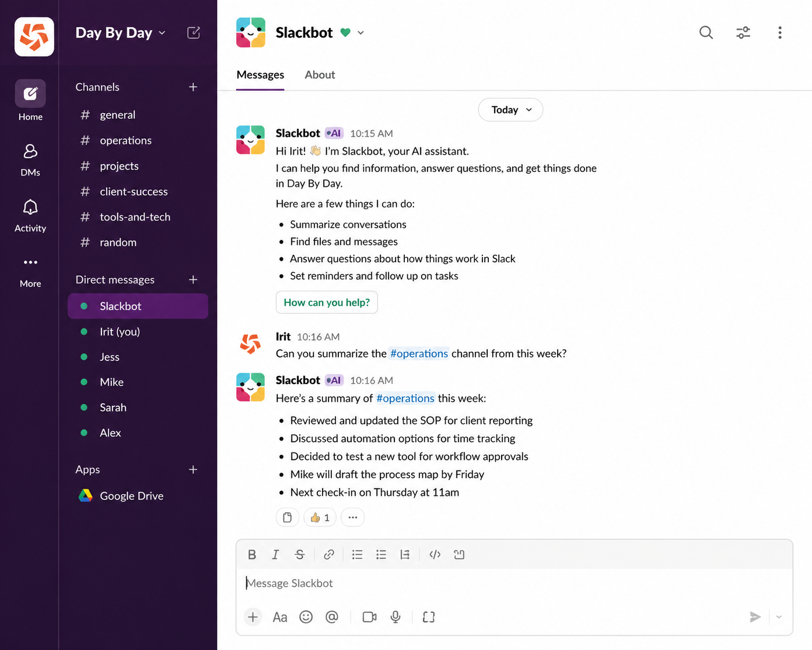
Task: Toggle the bulleted list format
Action: click(x=381, y=554)
